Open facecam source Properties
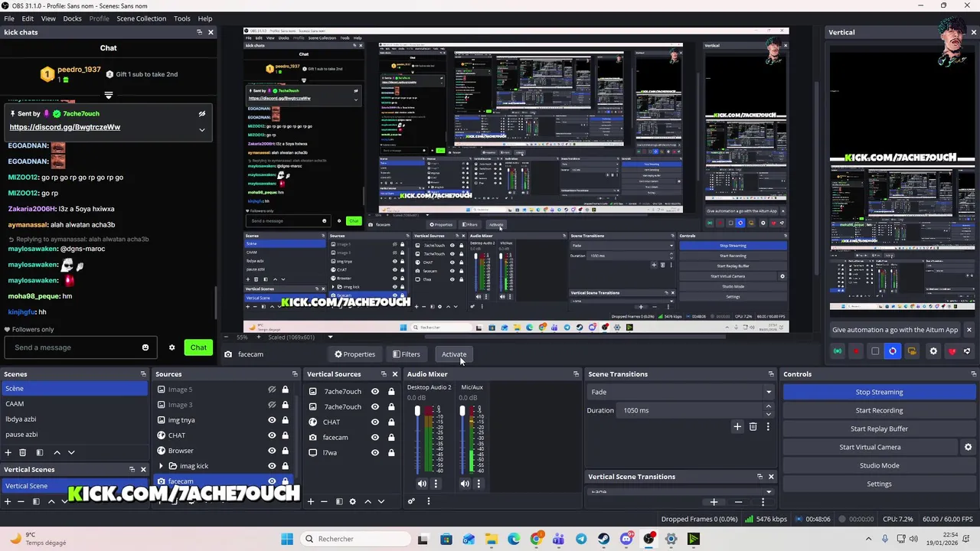 [x=354, y=354]
